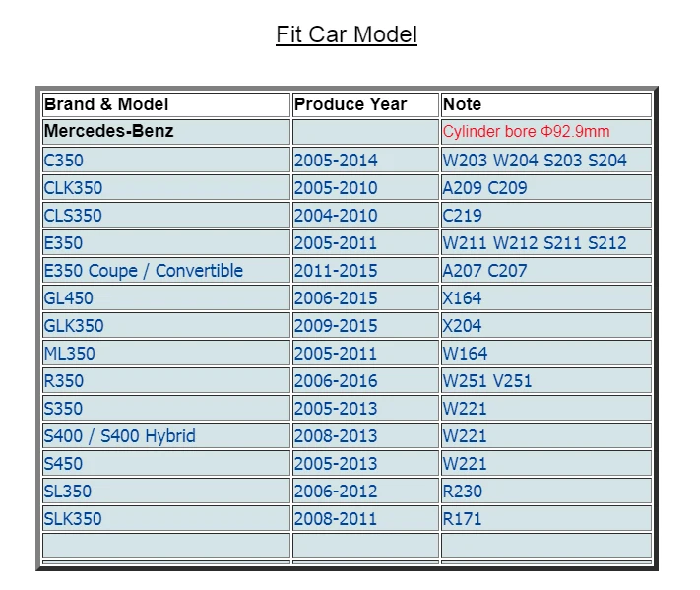
Task: Select the CLK350 model cell
Action: [166, 187]
